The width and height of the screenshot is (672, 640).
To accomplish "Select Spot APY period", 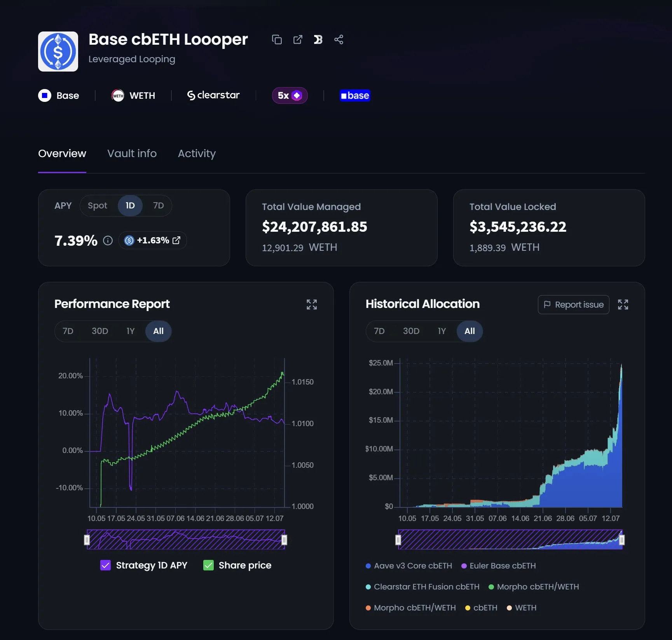I will 98,205.
